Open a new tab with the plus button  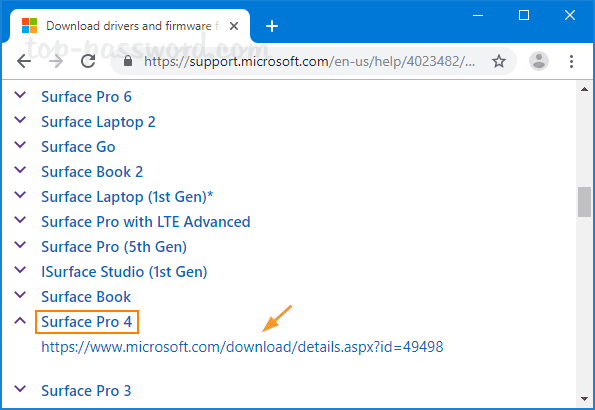click(x=272, y=26)
